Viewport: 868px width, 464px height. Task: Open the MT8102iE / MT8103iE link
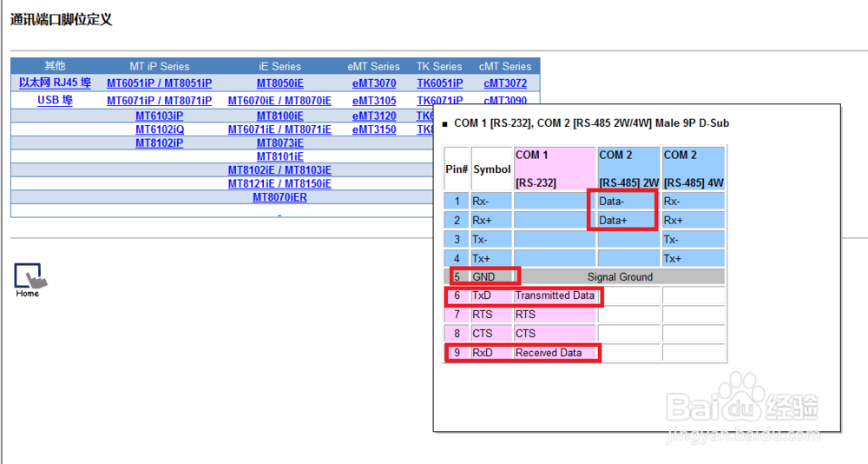pos(279,169)
